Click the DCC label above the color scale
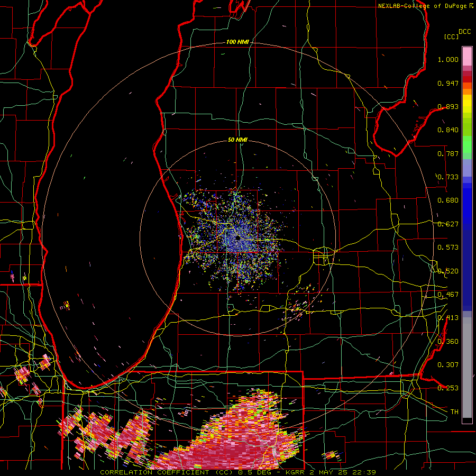476x476 pixels. pos(465,32)
